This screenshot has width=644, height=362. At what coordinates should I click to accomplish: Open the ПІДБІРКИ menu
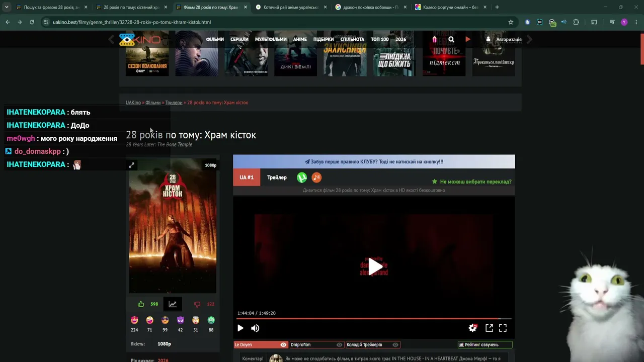coord(324,39)
